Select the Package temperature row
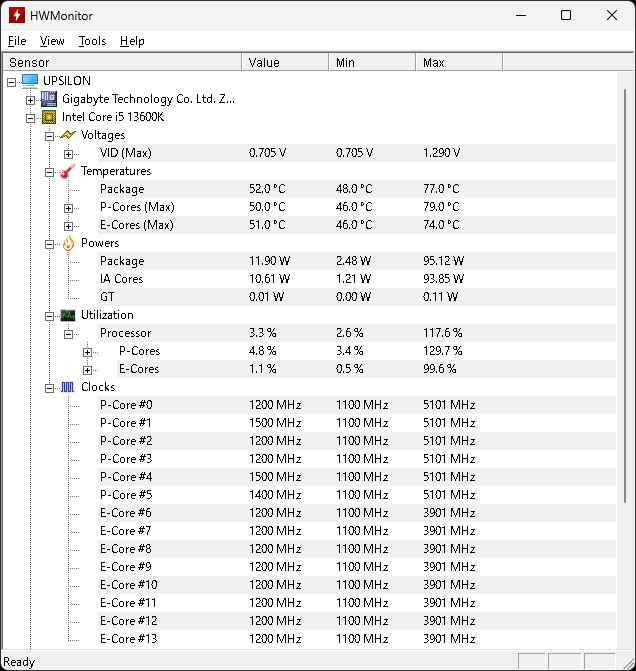The width and height of the screenshot is (636, 671). [x=357, y=189]
